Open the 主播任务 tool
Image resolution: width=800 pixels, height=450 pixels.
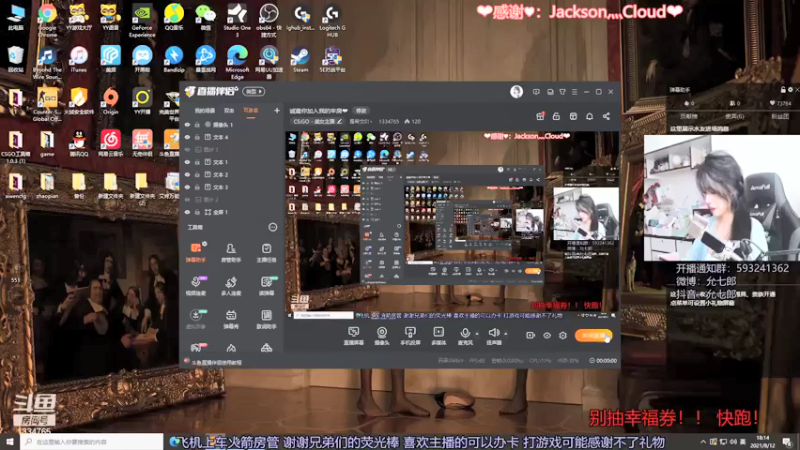coord(266,252)
